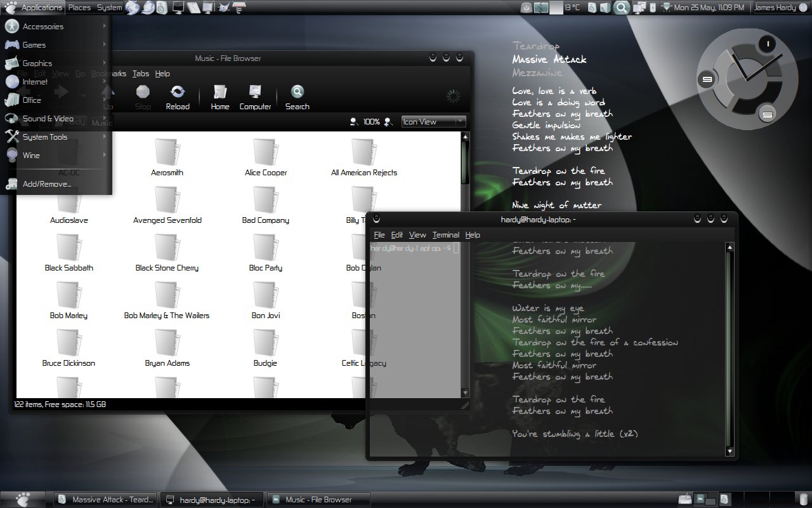This screenshot has width=812, height=508.
Task: Zoom in using icon right of 100%
Action: 388,122
